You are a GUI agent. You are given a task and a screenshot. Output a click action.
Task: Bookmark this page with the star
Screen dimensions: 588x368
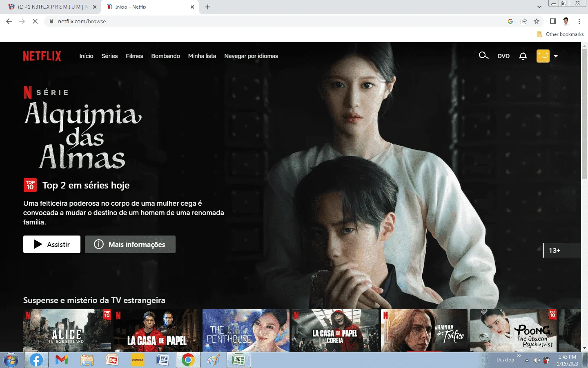[537, 21]
